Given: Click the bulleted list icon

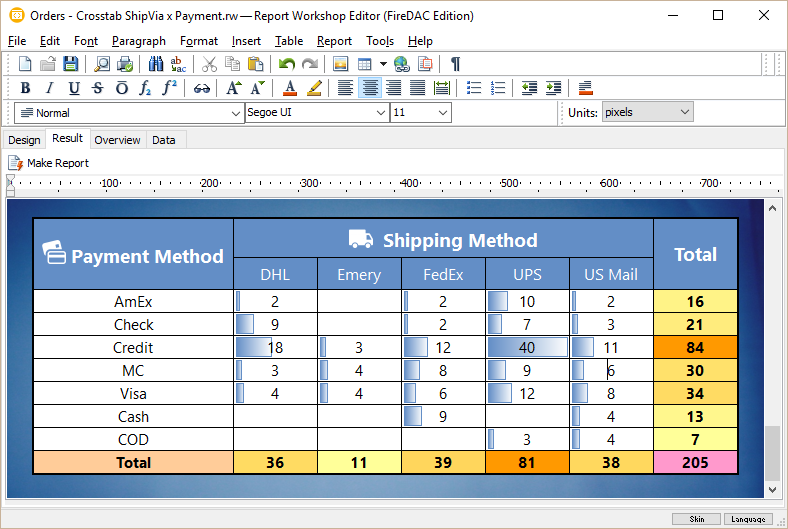Looking at the screenshot, I should [474, 88].
